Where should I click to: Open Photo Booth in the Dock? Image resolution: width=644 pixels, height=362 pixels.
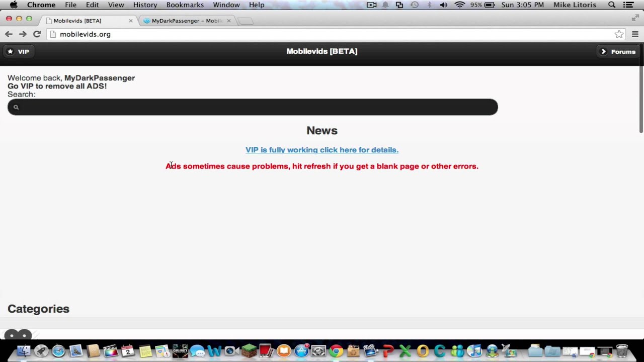pos(266,350)
